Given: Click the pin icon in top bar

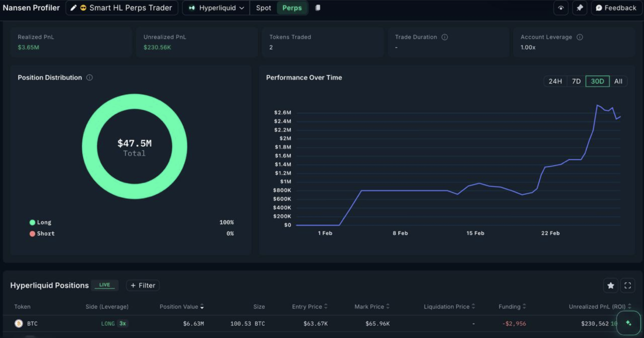Looking at the screenshot, I should [x=580, y=8].
